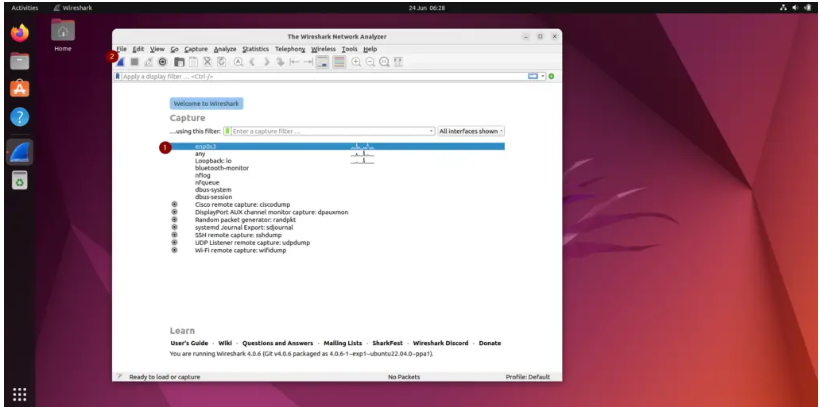Select the enp0s3 interface row

(337, 146)
